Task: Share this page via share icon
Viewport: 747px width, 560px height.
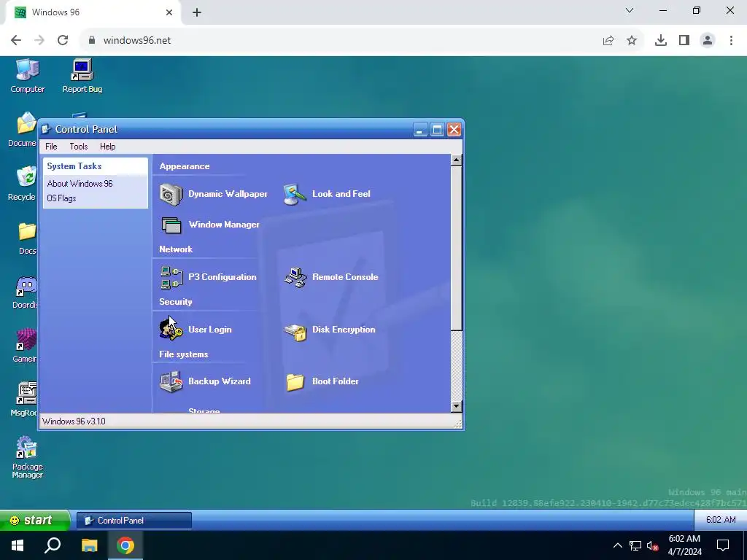Action: pyautogui.click(x=608, y=41)
